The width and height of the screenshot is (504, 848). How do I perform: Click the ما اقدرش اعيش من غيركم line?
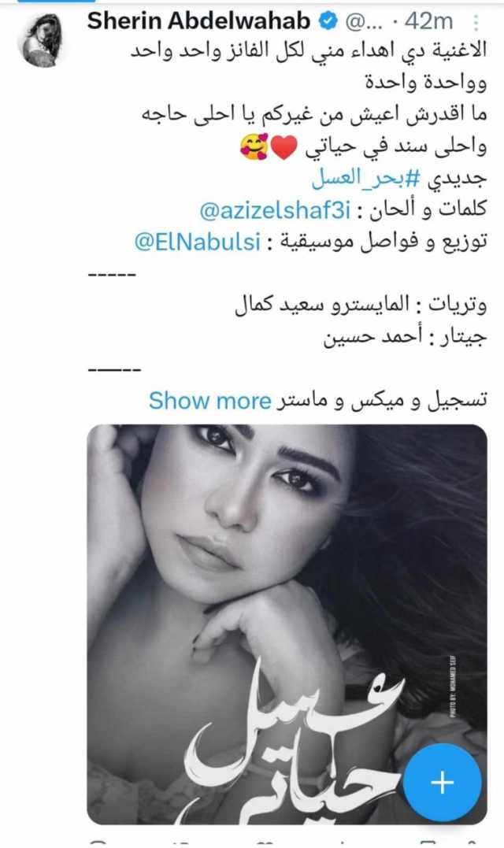tap(314, 115)
